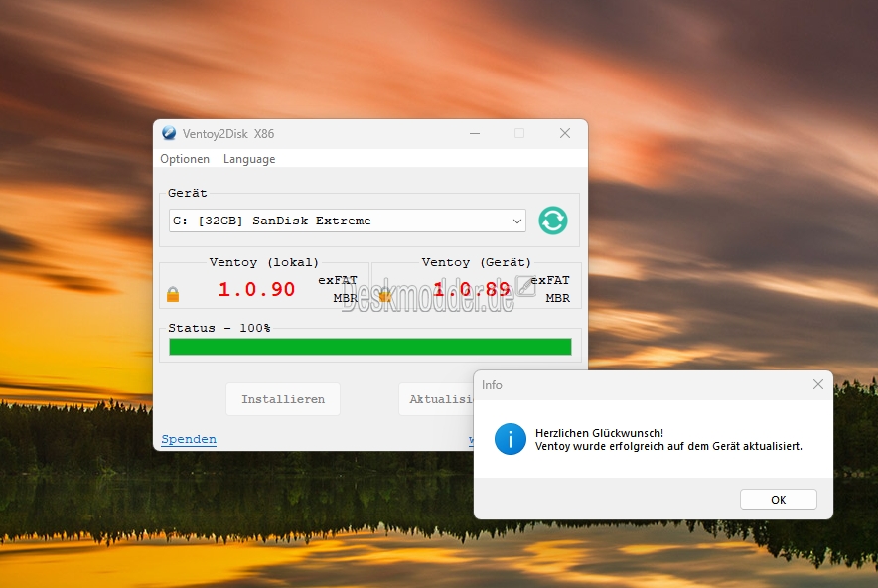878x588 pixels.
Task: Click the 'Ventoy2Disk X86' window title
Action: 228,134
